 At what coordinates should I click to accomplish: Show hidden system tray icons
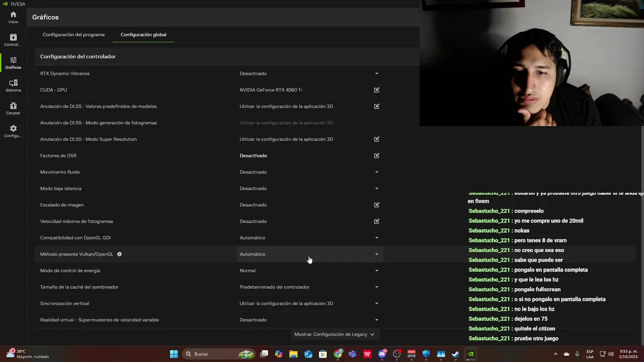click(555, 354)
